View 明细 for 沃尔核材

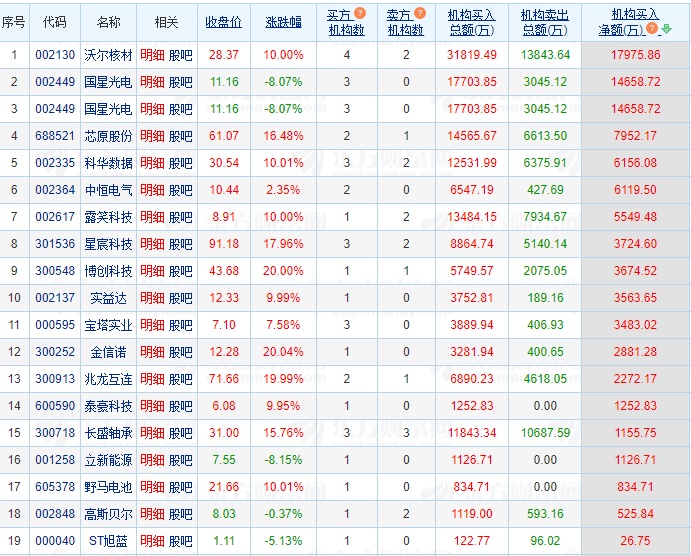tap(152, 55)
